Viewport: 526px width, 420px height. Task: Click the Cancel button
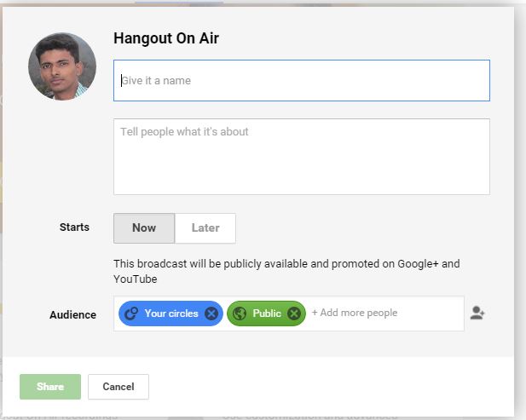(118, 387)
